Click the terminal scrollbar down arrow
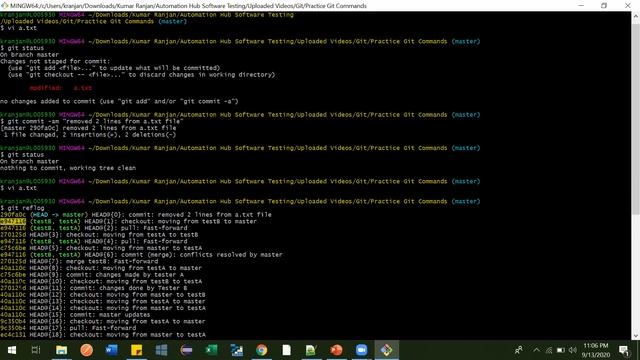This screenshot has height=360, width=640. point(636,336)
